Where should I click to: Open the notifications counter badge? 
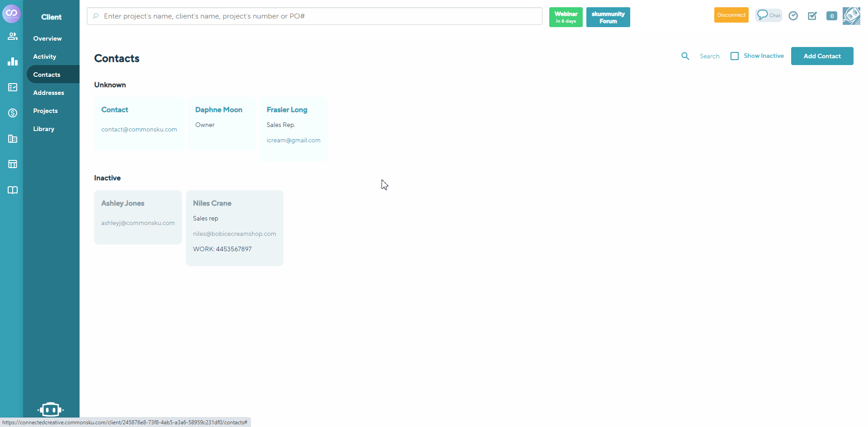click(832, 16)
